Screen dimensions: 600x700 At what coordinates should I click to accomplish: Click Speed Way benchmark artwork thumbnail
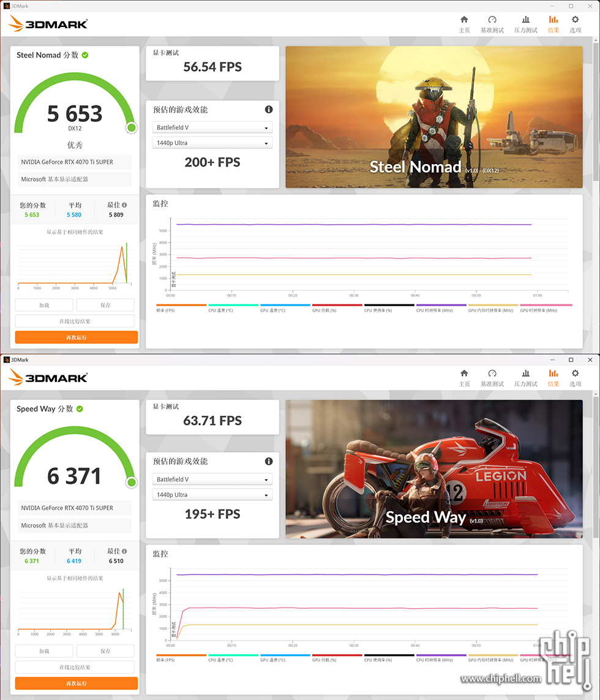pyautogui.click(x=434, y=469)
